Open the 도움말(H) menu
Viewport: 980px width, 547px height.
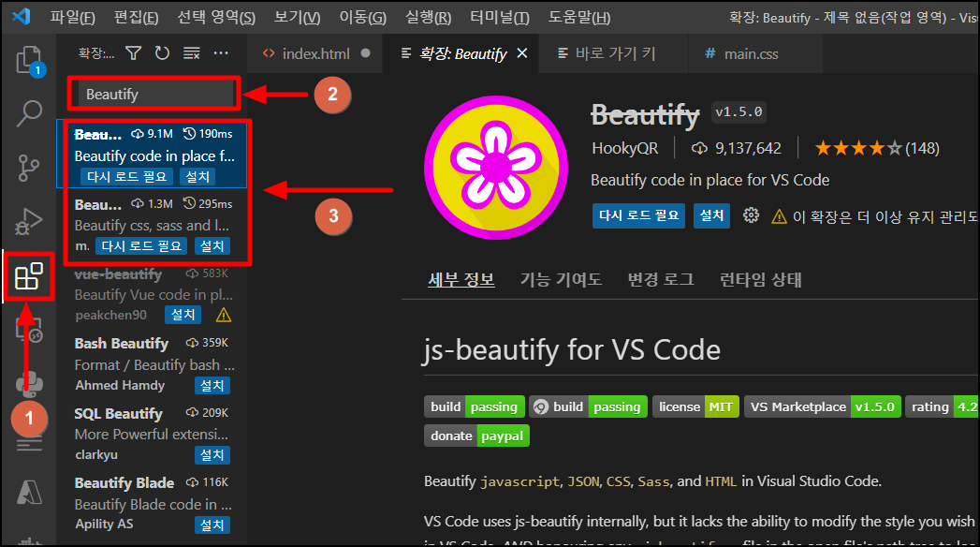(579, 17)
